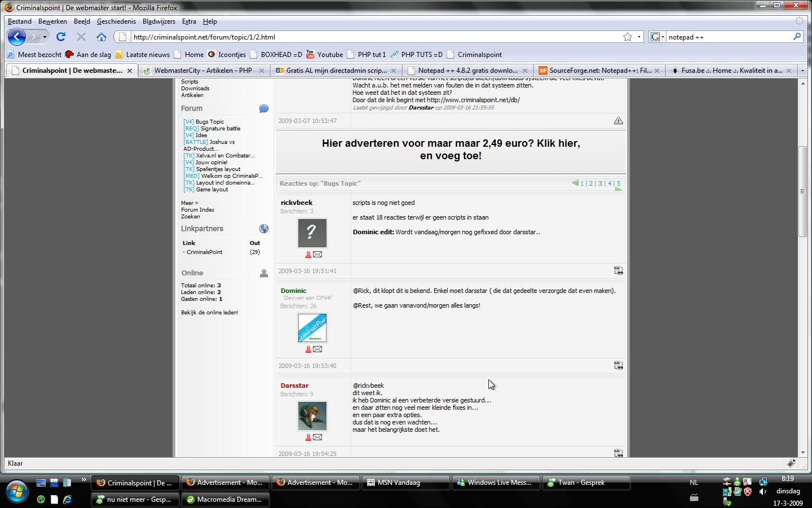Viewport: 812px width, 508px height.
Task: Open the Signature battle forum link
Action: [220, 129]
